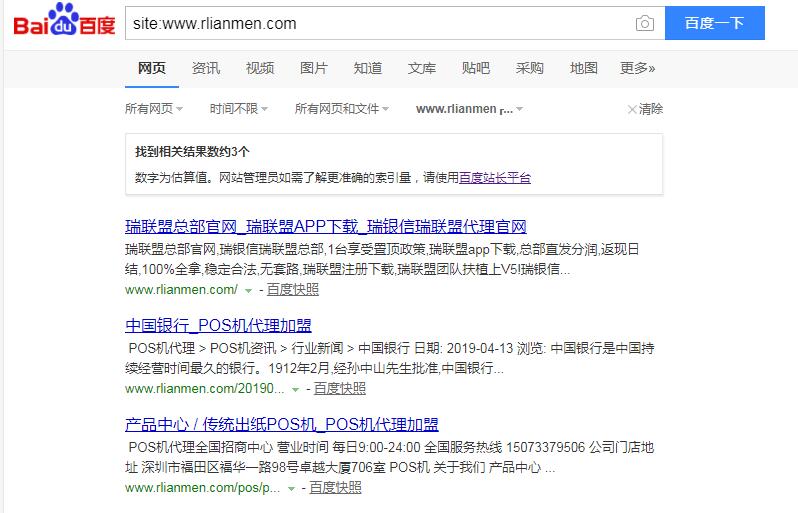This screenshot has width=798, height=513.
Task: Open the 知道 tab
Action: 367,68
